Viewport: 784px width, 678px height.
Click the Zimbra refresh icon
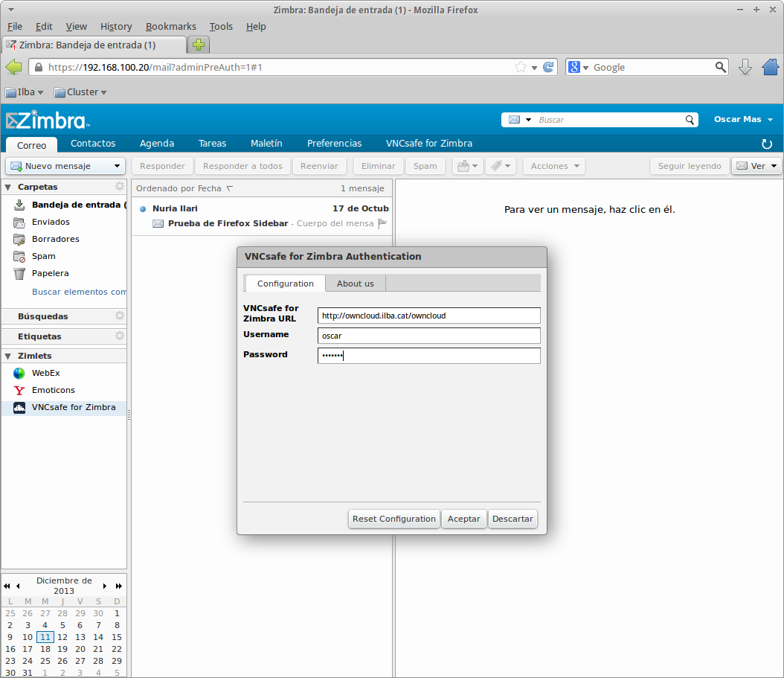tap(766, 144)
